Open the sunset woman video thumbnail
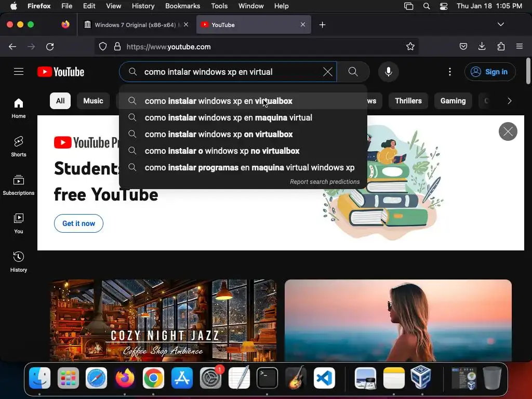532x399 pixels. (x=398, y=320)
